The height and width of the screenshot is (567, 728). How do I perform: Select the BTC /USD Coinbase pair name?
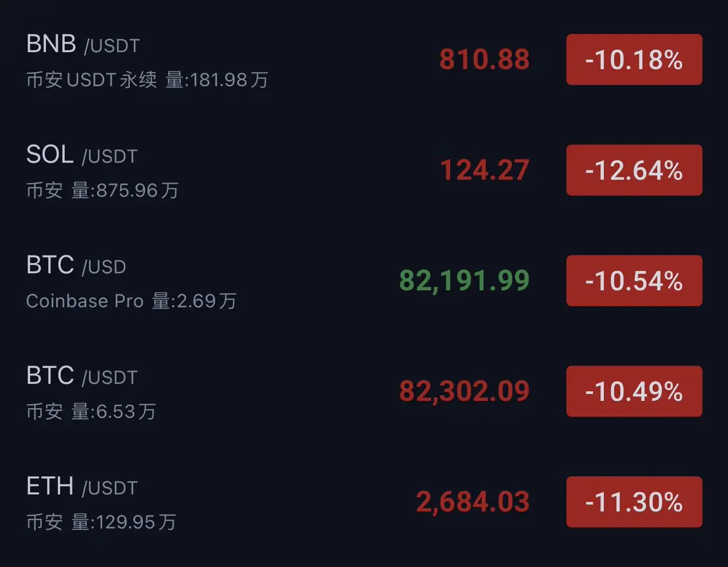click(x=76, y=266)
